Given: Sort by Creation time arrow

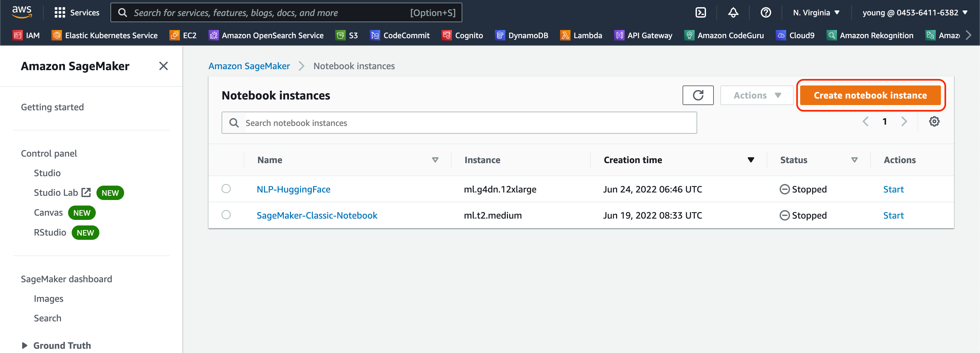Looking at the screenshot, I should pos(751,160).
